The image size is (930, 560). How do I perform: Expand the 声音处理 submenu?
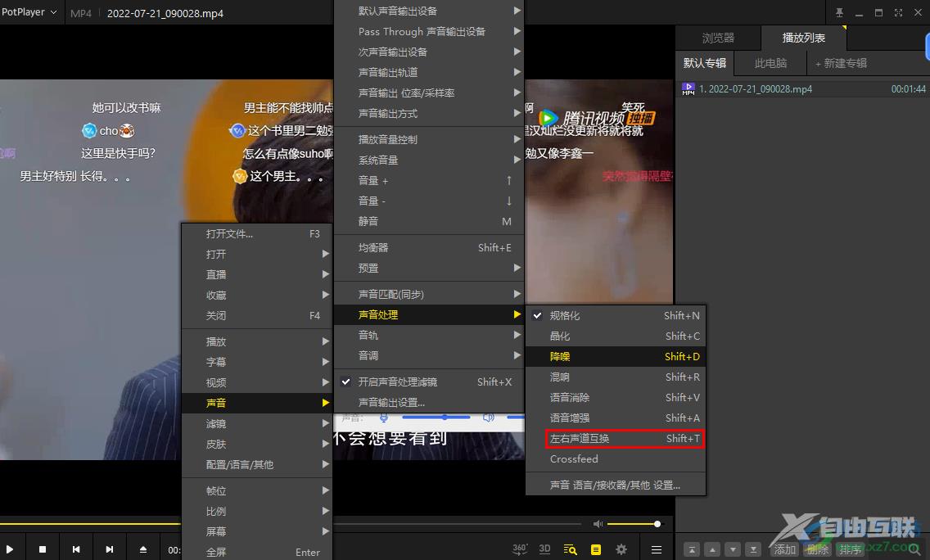point(429,314)
